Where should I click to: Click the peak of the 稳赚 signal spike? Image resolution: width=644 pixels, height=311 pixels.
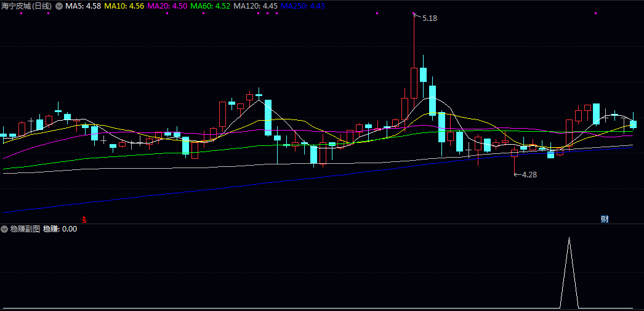(569, 238)
